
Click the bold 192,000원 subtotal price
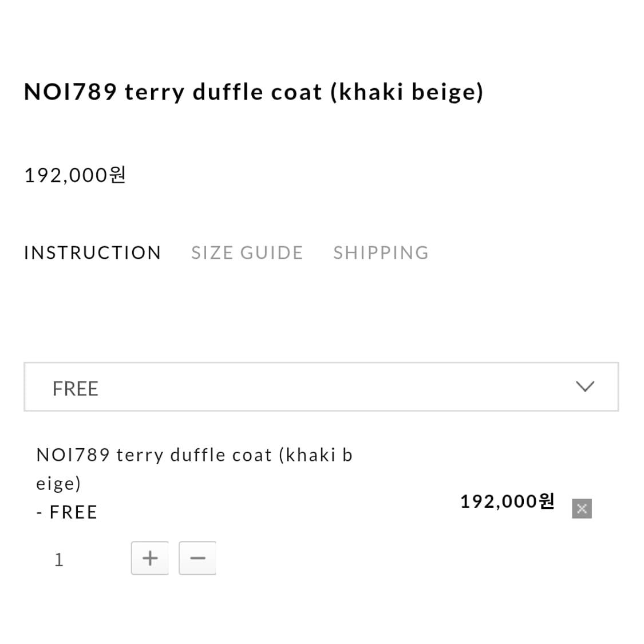(x=507, y=501)
